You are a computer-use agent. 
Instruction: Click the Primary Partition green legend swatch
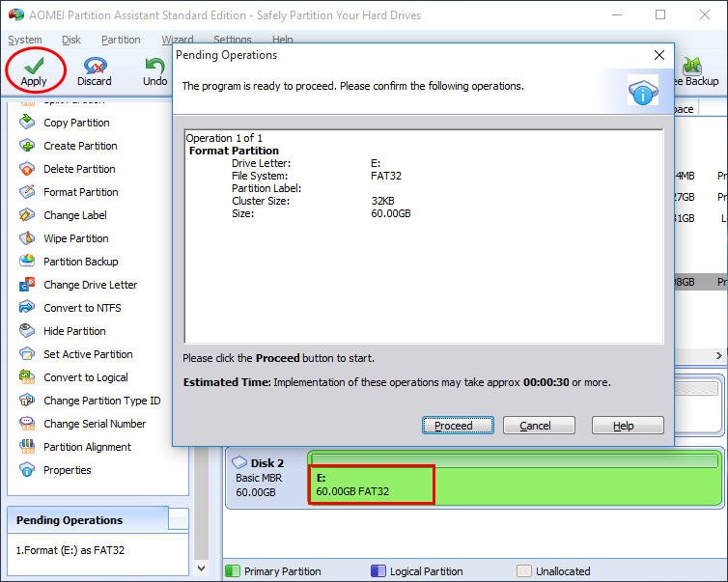233,570
